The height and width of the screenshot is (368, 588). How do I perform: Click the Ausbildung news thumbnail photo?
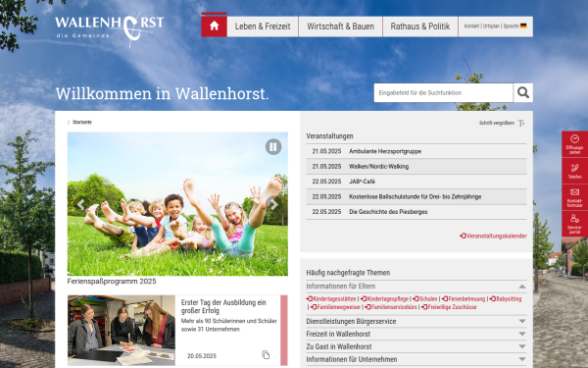coord(122,331)
